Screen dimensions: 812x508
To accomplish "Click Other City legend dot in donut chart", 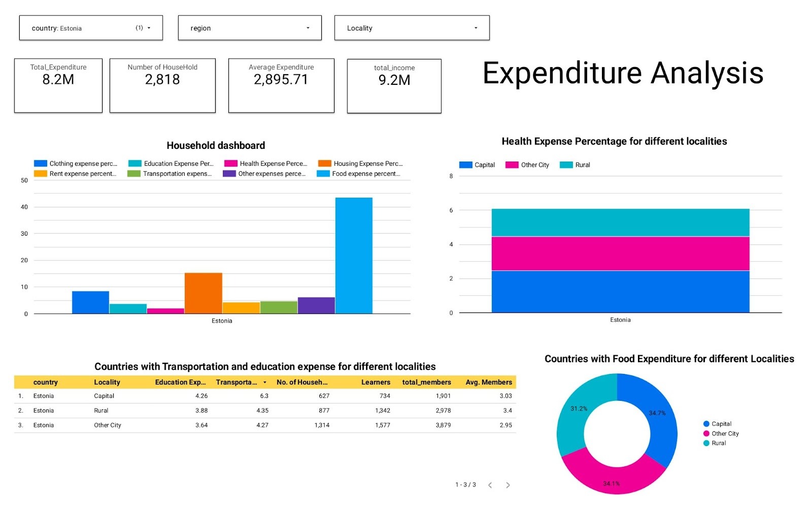I will (x=706, y=433).
